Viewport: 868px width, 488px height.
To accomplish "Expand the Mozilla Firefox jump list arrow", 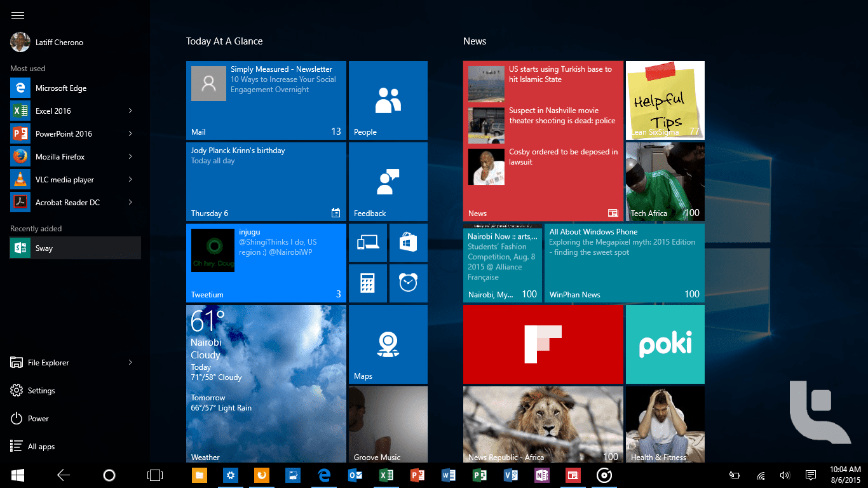I will click(x=130, y=157).
